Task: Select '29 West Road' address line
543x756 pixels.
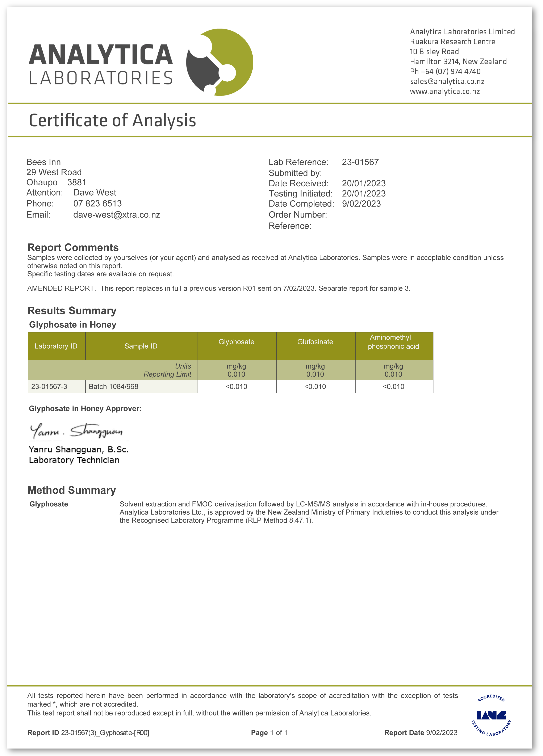Action: pos(54,172)
